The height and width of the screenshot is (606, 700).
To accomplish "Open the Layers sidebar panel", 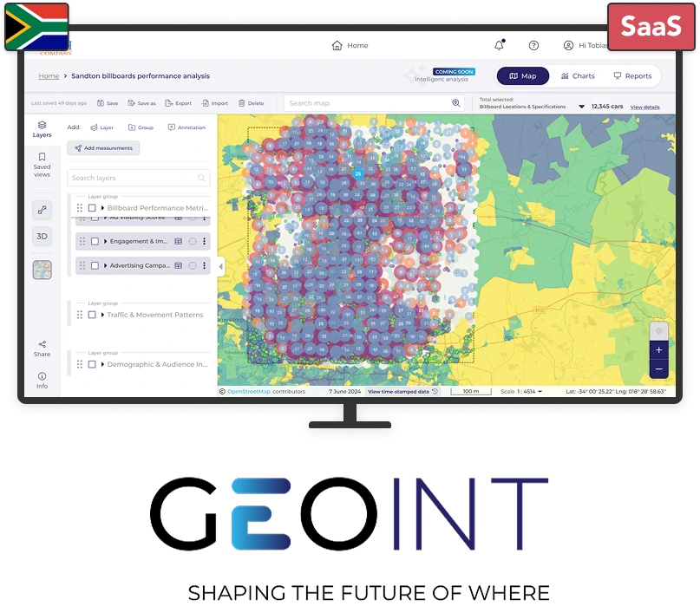I will click(x=42, y=129).
